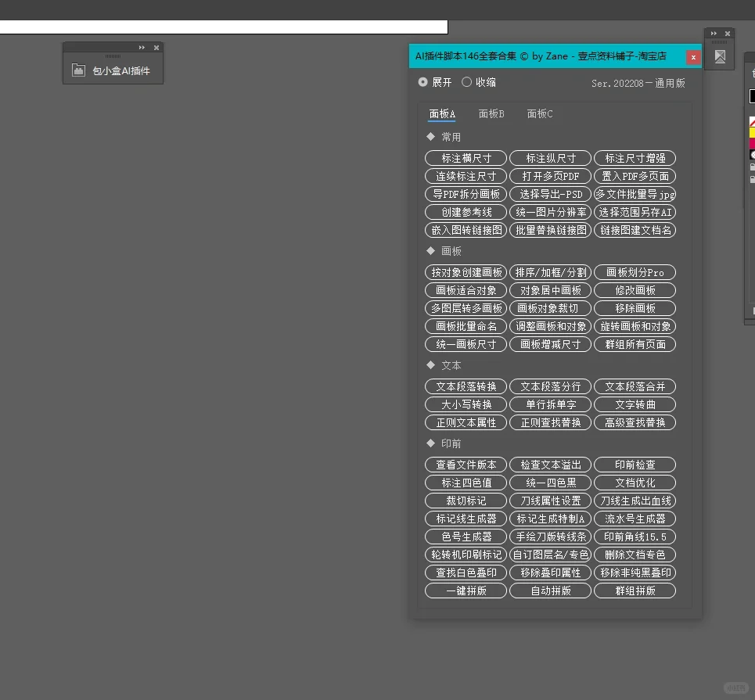Run the 选择导出-PSD script
The width and height of the screenshot is (755, 700).
[x=550, y=194]
